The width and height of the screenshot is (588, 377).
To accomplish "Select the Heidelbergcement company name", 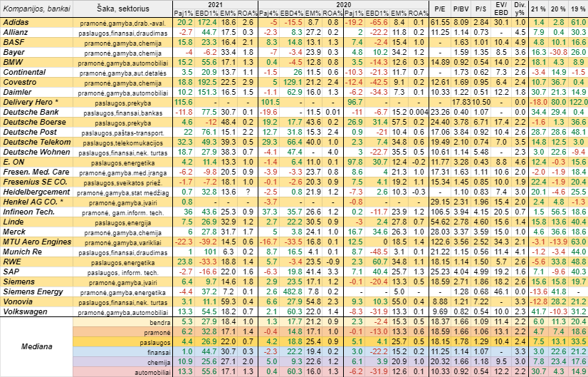I will tap(36, 192).
